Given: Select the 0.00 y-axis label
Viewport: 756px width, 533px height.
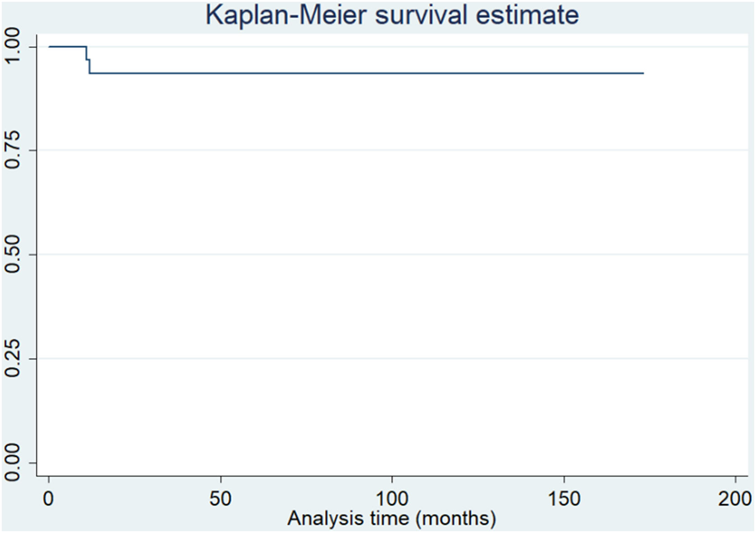Looking at the screenshot, I should tap(12, 462).
